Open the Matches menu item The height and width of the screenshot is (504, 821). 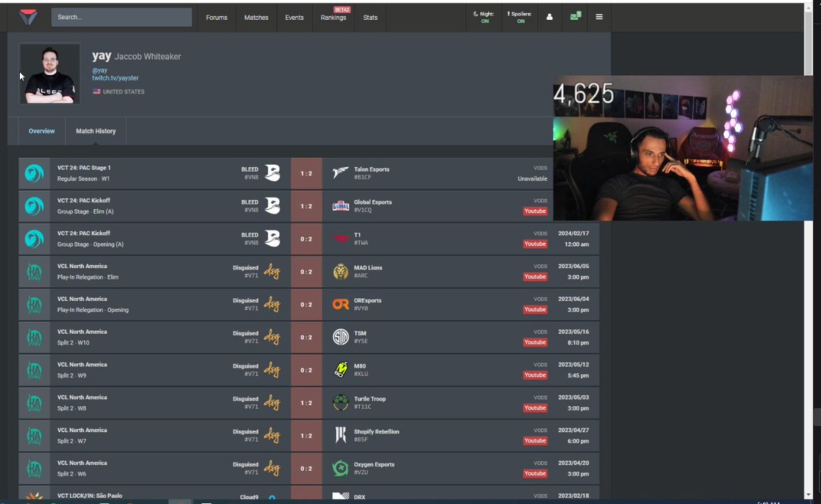(x=257, y=18)
